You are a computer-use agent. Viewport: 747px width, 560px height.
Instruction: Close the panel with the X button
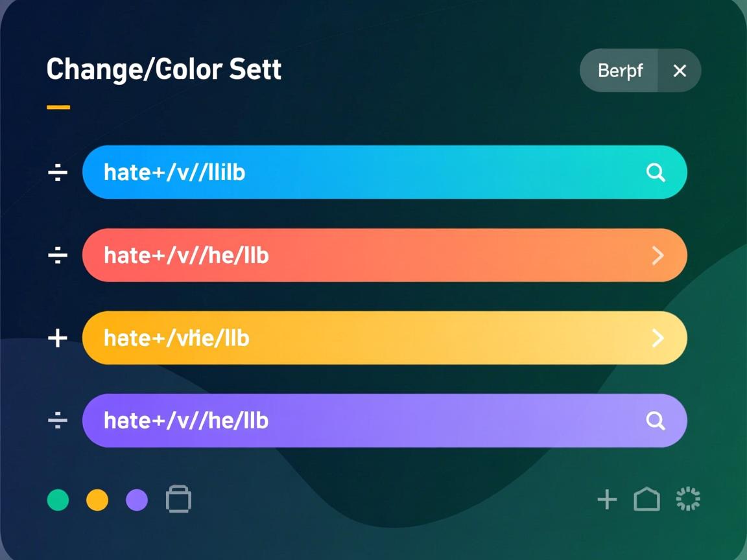pos(680,71)
